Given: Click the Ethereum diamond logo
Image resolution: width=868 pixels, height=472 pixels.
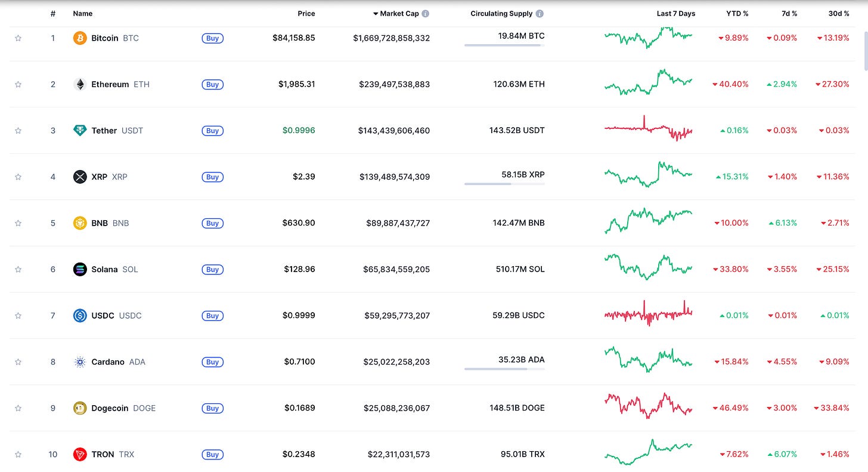Looking at the screenshot, I should tap(80, 84).
